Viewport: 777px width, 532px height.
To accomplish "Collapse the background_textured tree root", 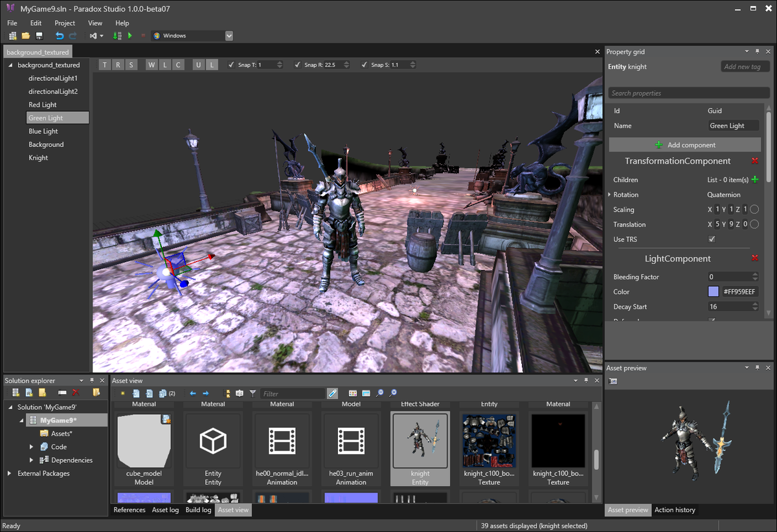I will point(10,65).
